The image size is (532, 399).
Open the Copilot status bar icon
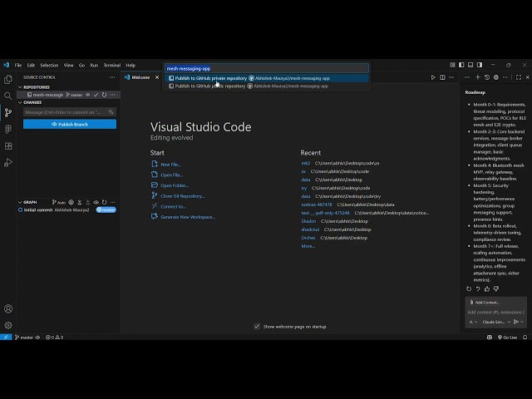tap(490, 337)
